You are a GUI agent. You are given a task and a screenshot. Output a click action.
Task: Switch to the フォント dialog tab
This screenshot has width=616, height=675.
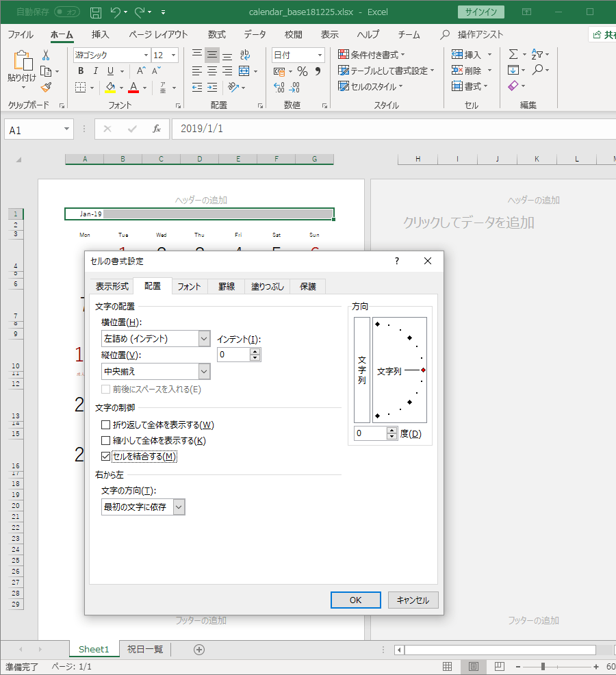[x=189, y=287]
